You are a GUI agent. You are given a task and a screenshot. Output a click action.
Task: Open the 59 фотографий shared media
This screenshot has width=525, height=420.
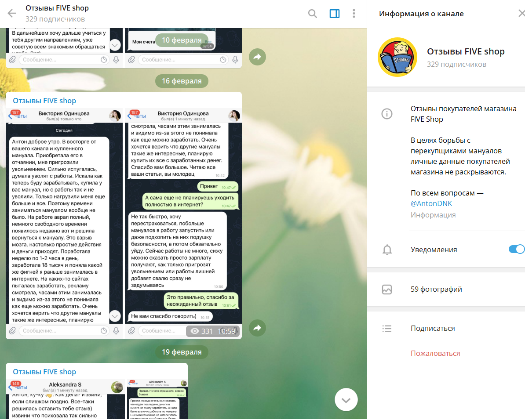click(436, 290)
